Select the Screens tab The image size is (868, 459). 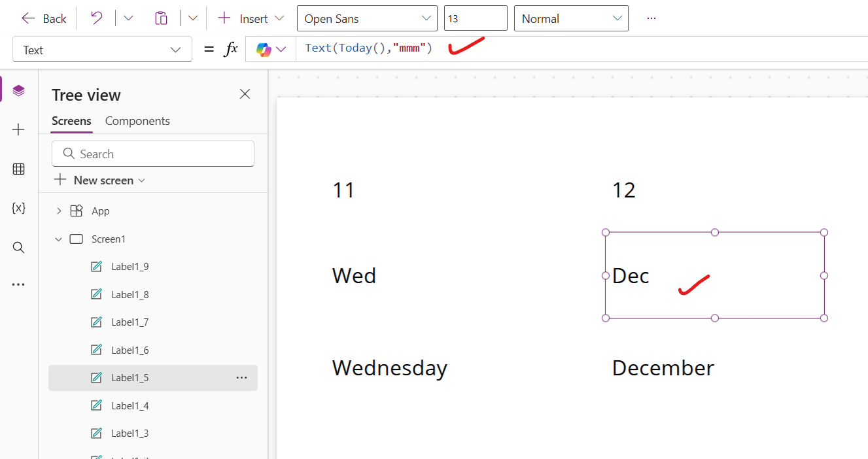(x=71, y=121)
